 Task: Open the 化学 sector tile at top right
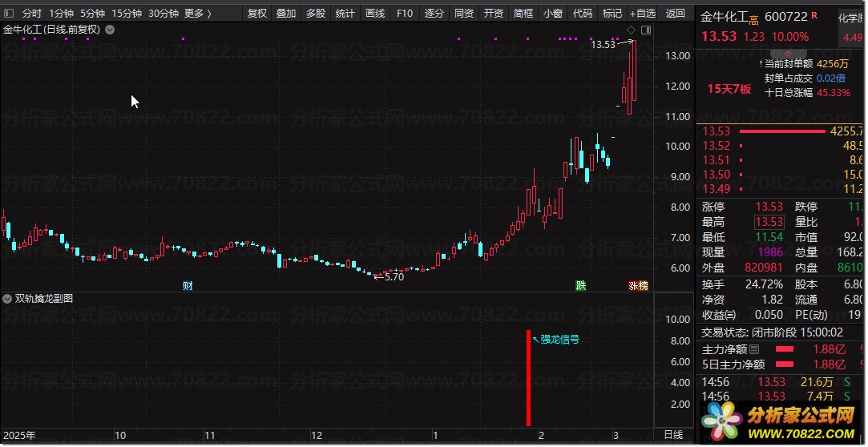[x=851, y=28]
